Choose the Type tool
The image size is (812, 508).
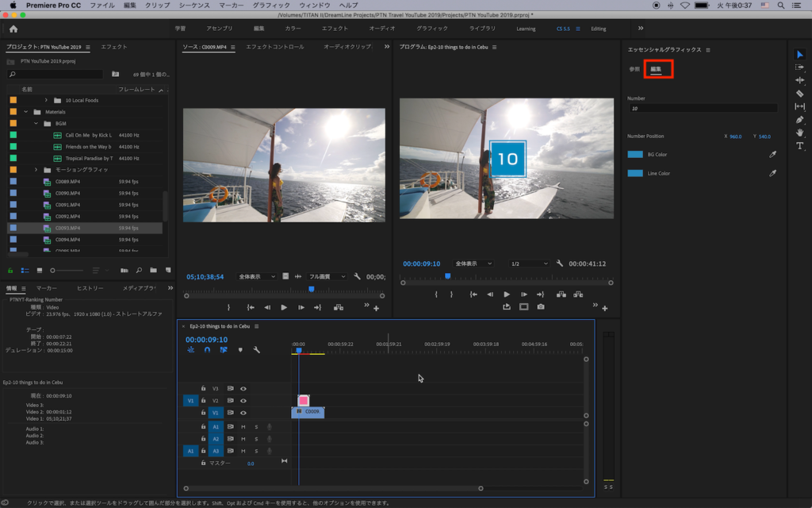(x=799, y=146)
